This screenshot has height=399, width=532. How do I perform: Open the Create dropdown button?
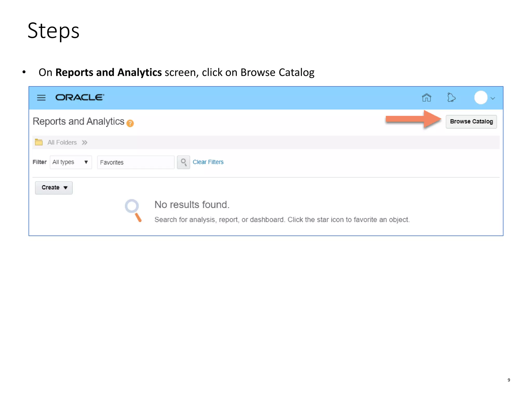(54, 188)
